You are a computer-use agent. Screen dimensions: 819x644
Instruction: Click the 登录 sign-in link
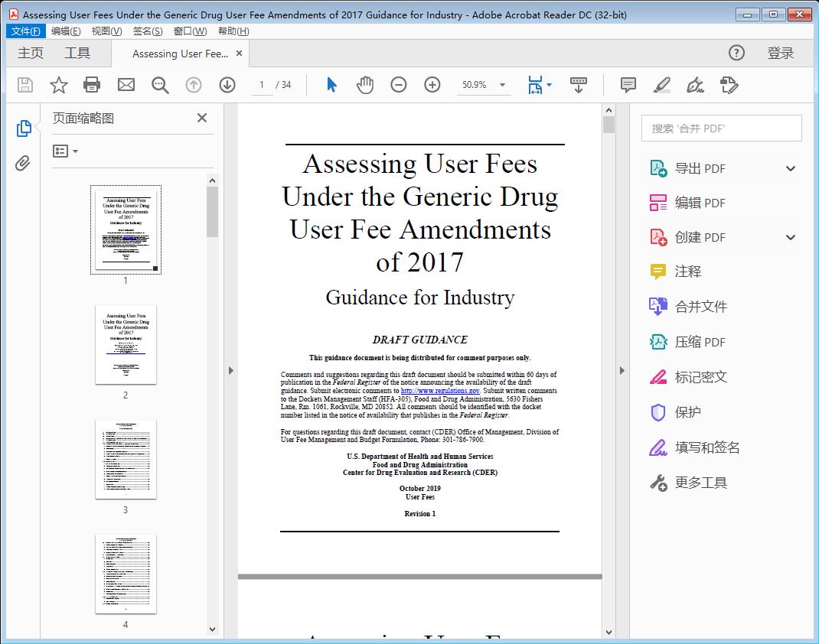pyautogui.click(x=781, y=53)
